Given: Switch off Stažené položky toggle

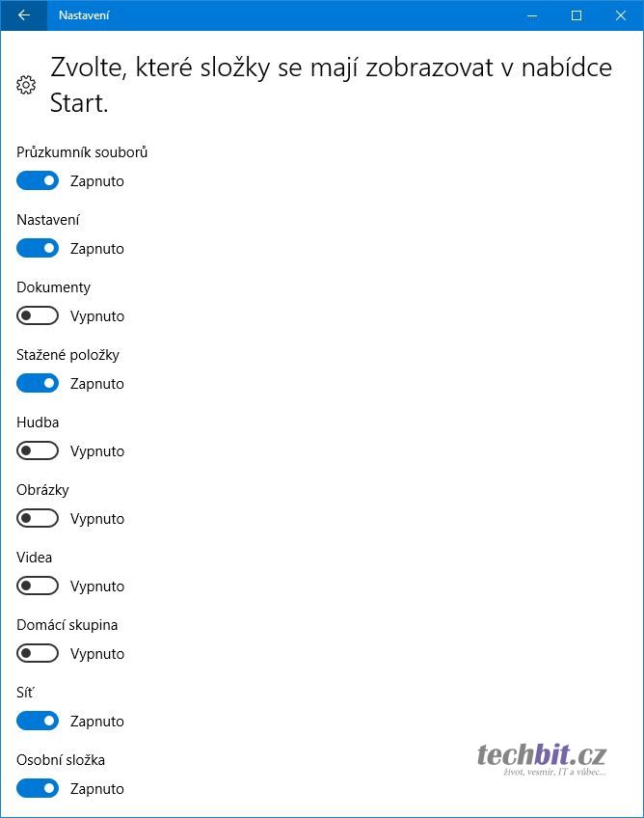Looking at the screenshot, I should 38,384.
